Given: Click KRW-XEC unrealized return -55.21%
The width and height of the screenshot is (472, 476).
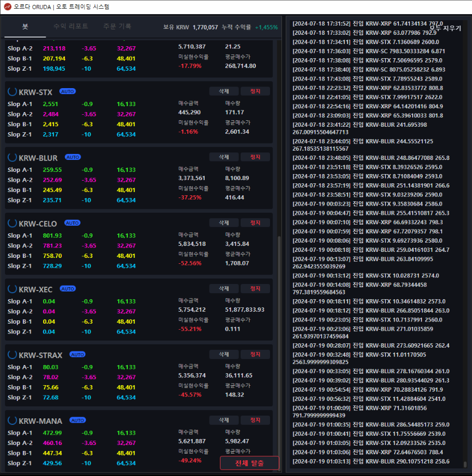Looking at the screenshot, I should pyautogui.click(x=190, y=329).
